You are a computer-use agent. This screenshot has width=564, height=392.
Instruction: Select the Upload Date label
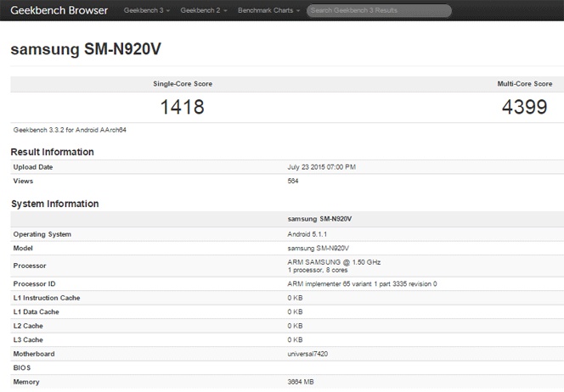33,167
